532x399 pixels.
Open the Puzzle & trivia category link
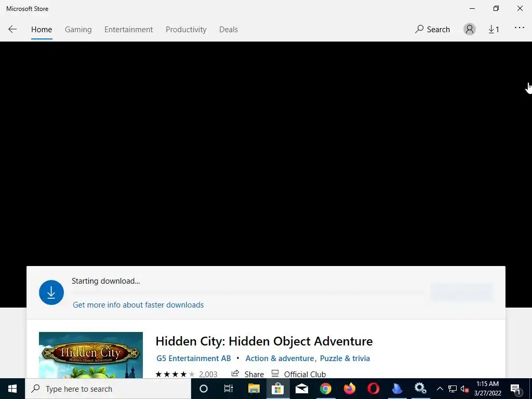(x=345, y=358)
